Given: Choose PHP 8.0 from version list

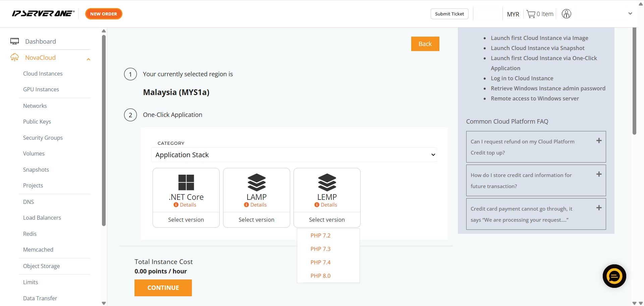Looking at the screenshot, I should click(x=320, y=276).
